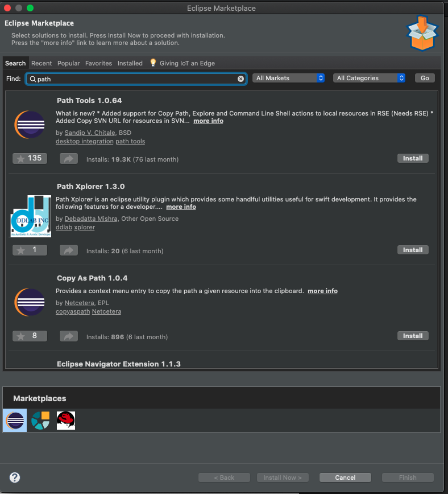Click Installs: 19.3K text for Path Tools

[x=132, y=159]
